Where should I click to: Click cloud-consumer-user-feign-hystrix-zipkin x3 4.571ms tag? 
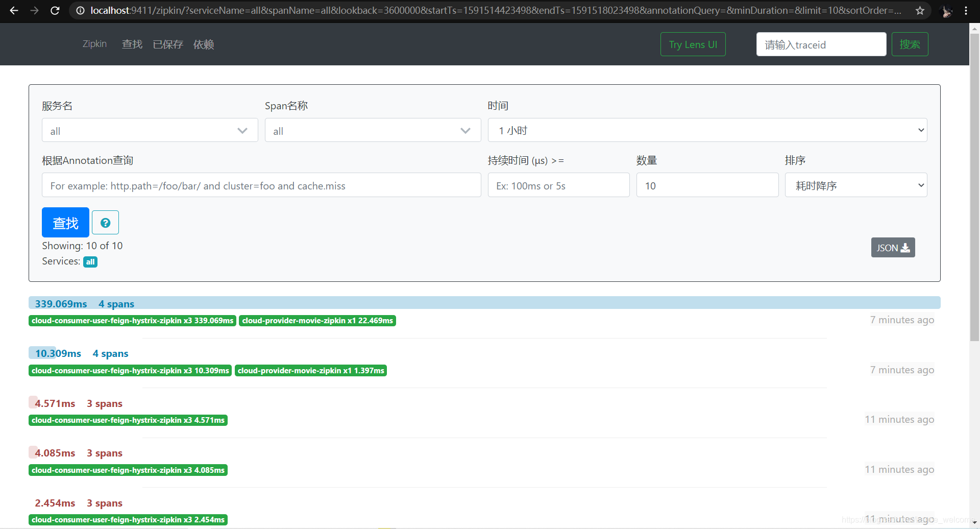pyautogui.click(x=128, y=420)
